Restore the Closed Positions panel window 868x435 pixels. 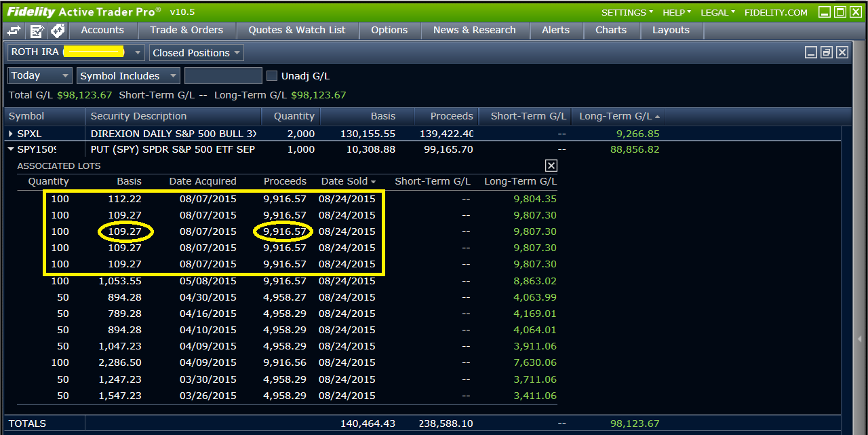click(x=827, y=52)
